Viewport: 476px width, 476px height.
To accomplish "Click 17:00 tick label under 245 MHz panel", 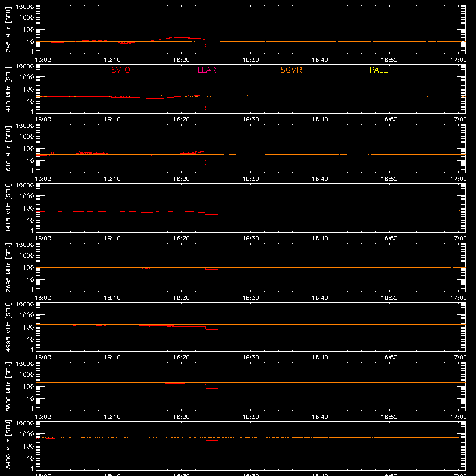I will [458, 60].
